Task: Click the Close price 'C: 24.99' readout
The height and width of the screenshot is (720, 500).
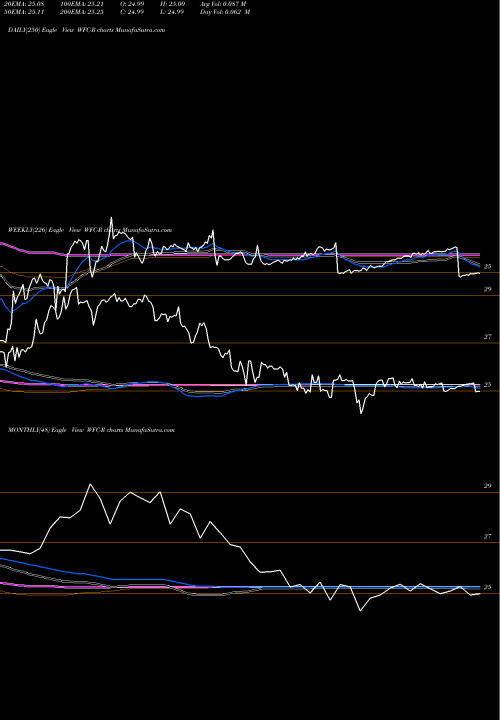Action: pyautogui.click(x=132, y=12)
